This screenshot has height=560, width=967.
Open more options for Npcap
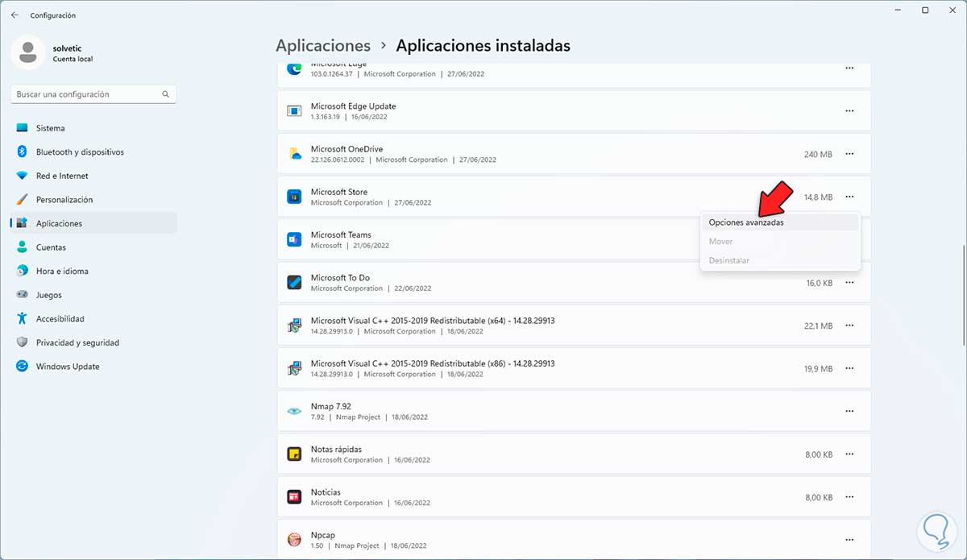click(849, 540)
